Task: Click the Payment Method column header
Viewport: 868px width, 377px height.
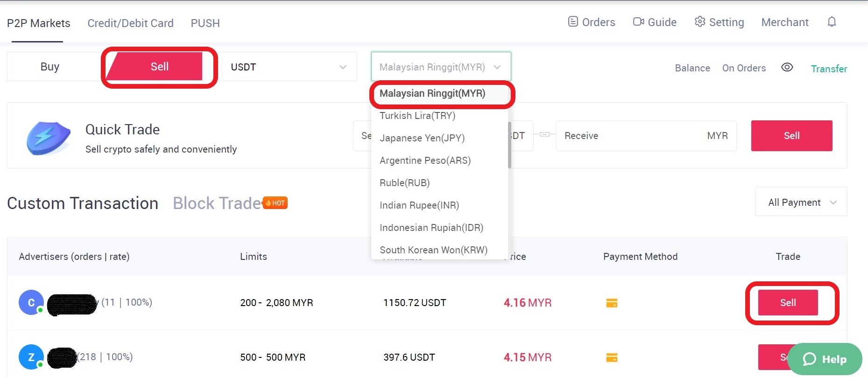Action: 640,257
